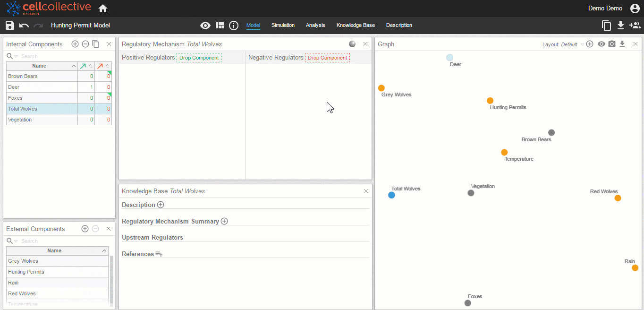
Task: Click the External Components search field
Action: coord(65,241)
